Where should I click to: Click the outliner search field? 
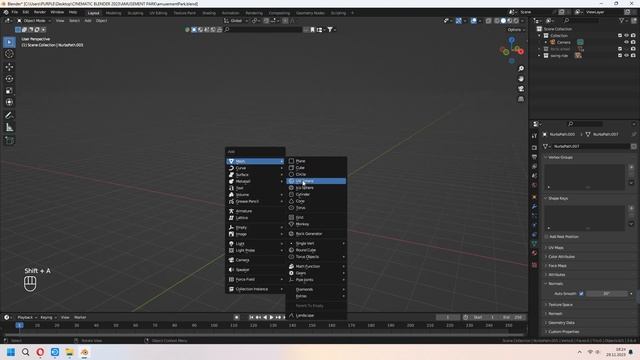581,20
